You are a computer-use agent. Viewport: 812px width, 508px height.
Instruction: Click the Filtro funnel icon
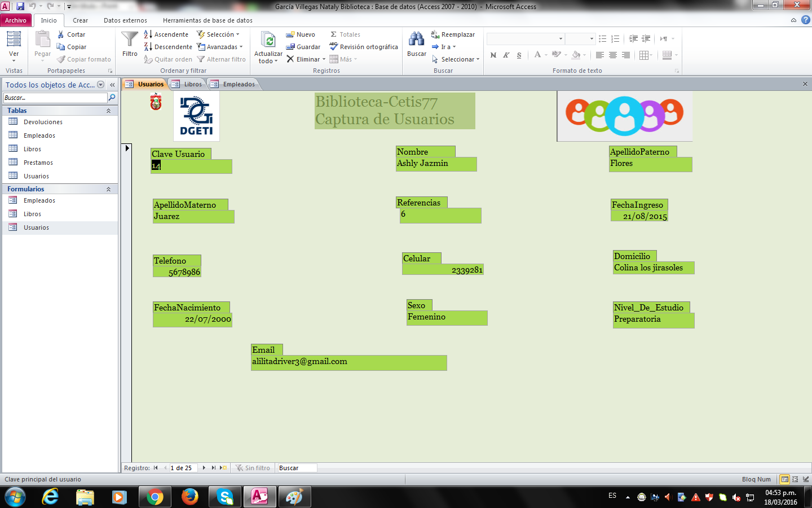point(130,40)
